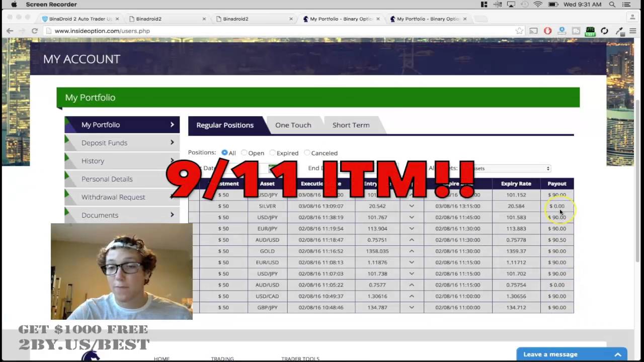Open Withdrawal Request in the sidebar
Screen dimensions: 644x362
(x=122, y=197)
